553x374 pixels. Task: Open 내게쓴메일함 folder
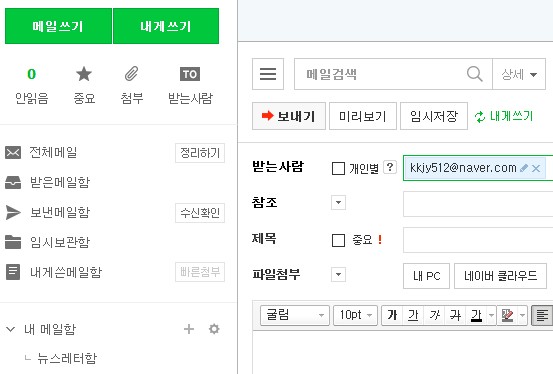66,272
